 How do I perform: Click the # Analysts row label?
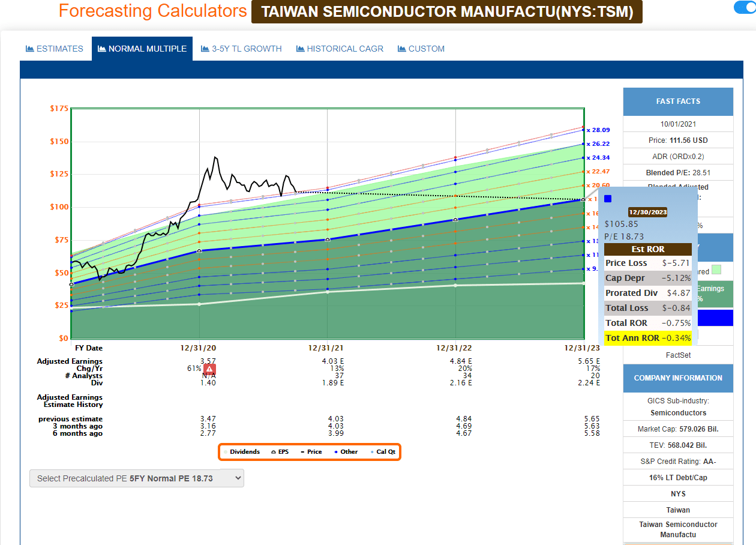84,375
